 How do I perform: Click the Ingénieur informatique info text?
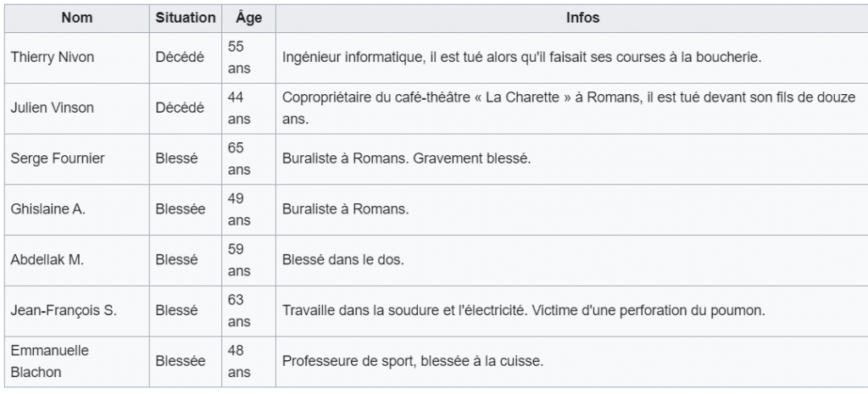(x=522, y=58)
